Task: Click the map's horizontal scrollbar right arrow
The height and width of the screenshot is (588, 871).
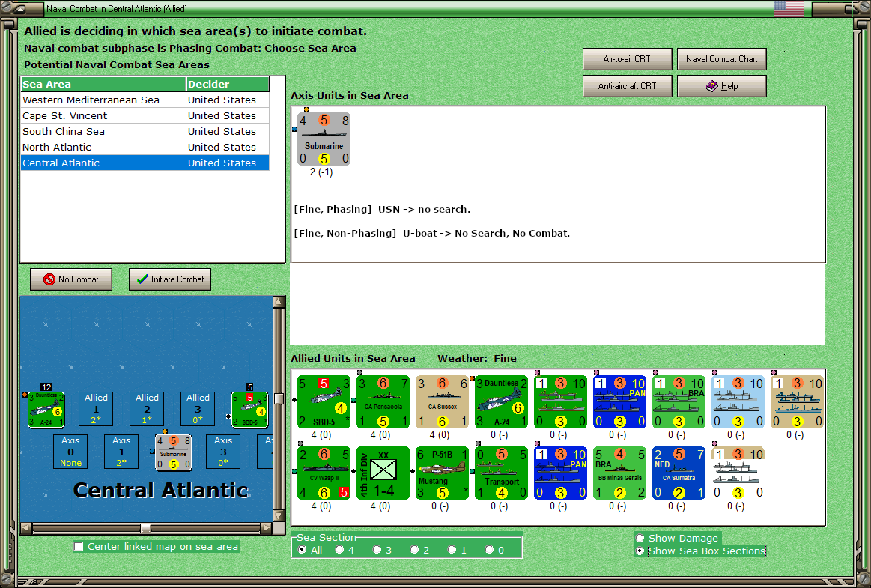Action: (267, 528)
